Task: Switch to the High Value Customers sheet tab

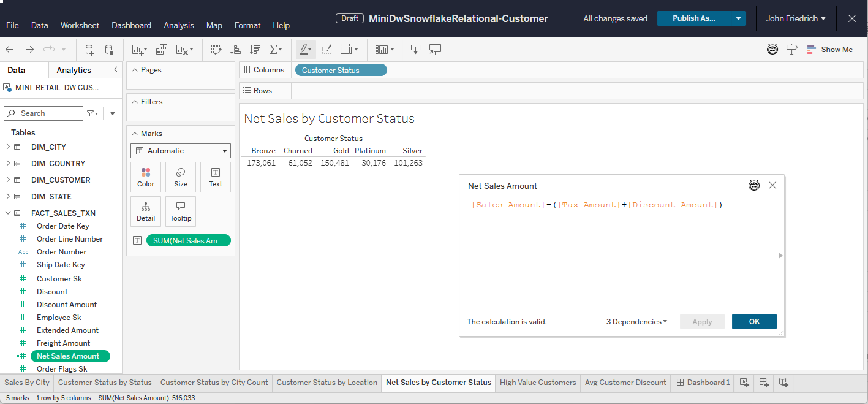Action: tap(538, 383)
